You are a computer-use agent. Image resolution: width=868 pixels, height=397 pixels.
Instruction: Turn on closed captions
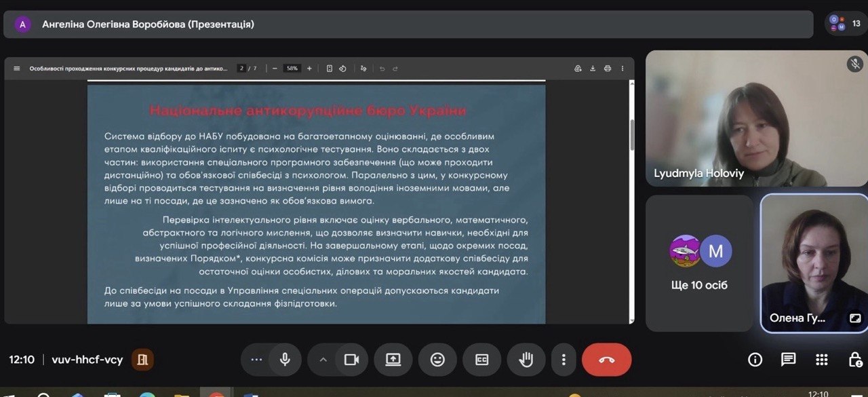click(481, 360)
